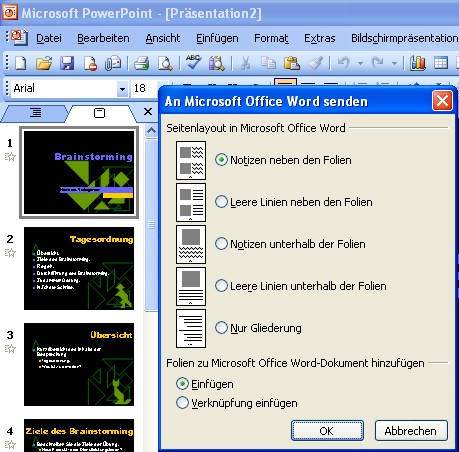The image size is (459, 452).
Task: Click the Arial font name field
Action: (x=64, y=89)
